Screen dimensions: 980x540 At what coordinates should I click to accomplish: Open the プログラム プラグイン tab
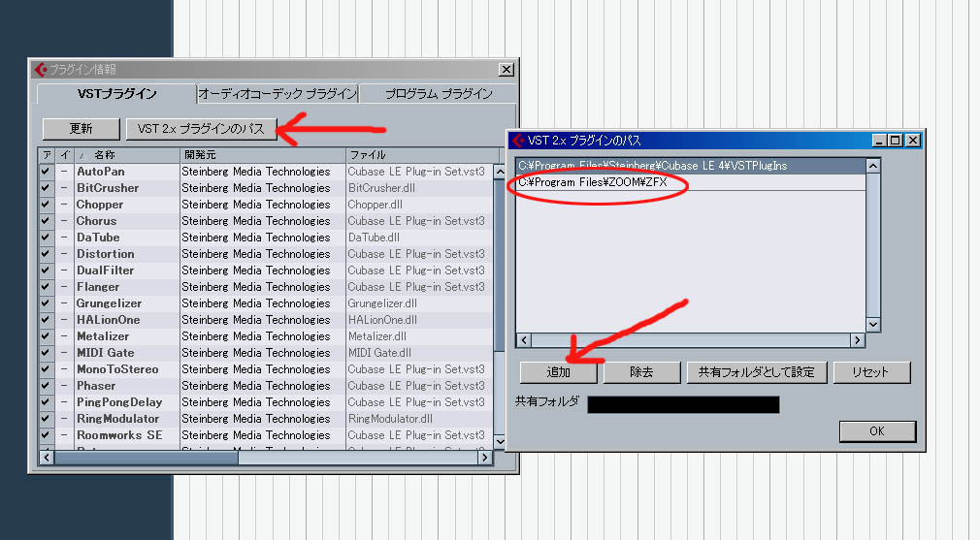point(439,94)
